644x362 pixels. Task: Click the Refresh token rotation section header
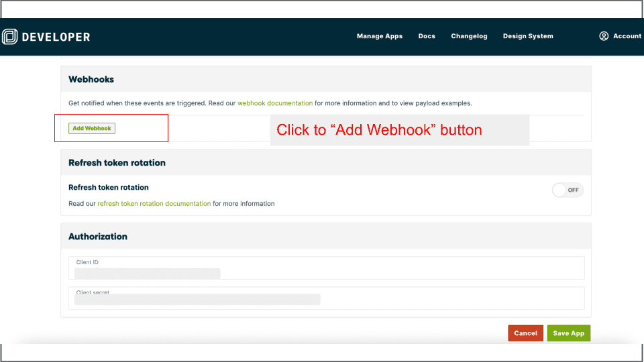117,163
